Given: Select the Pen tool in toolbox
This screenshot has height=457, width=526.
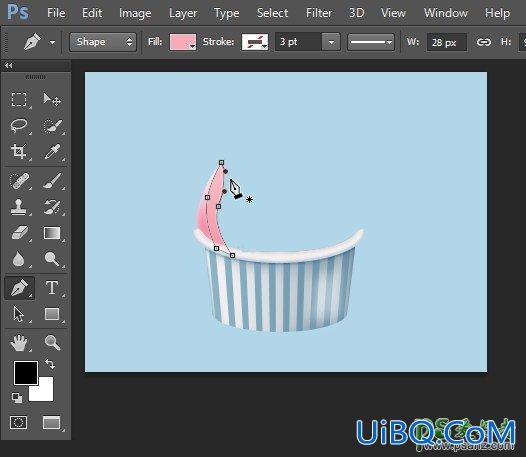Looking at the screenshot, I should pyautogui.click(x=19, y=288).
